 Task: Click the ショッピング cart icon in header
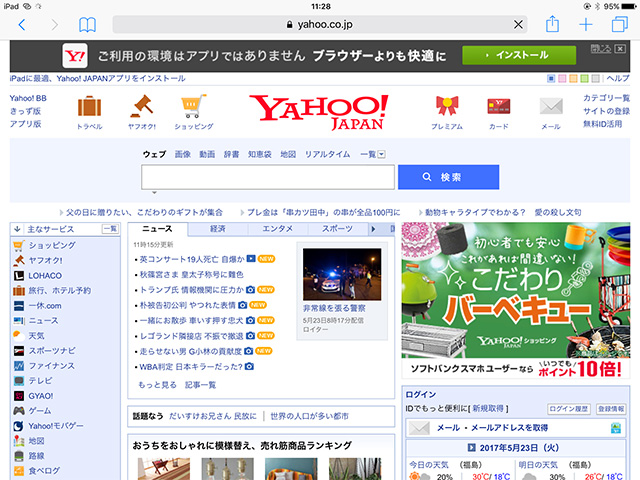click(194, 107)
